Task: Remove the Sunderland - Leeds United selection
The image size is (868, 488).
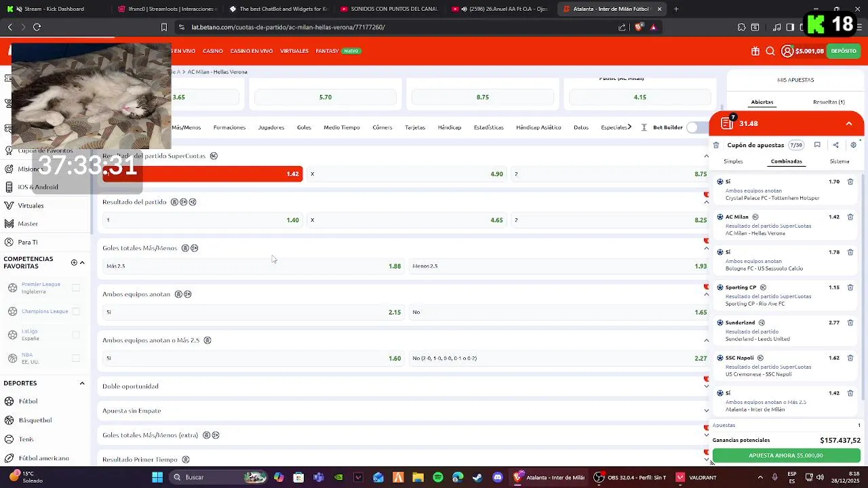Action: [850, 323]
